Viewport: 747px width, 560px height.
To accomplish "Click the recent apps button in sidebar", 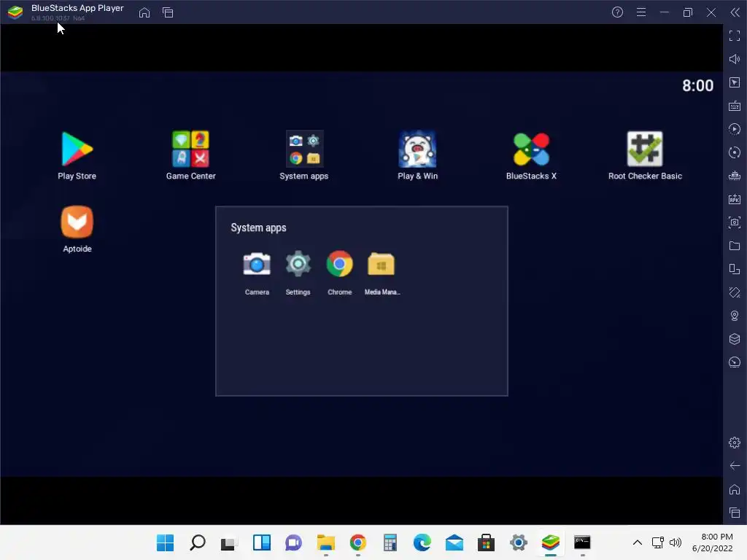I will point(735,513).
